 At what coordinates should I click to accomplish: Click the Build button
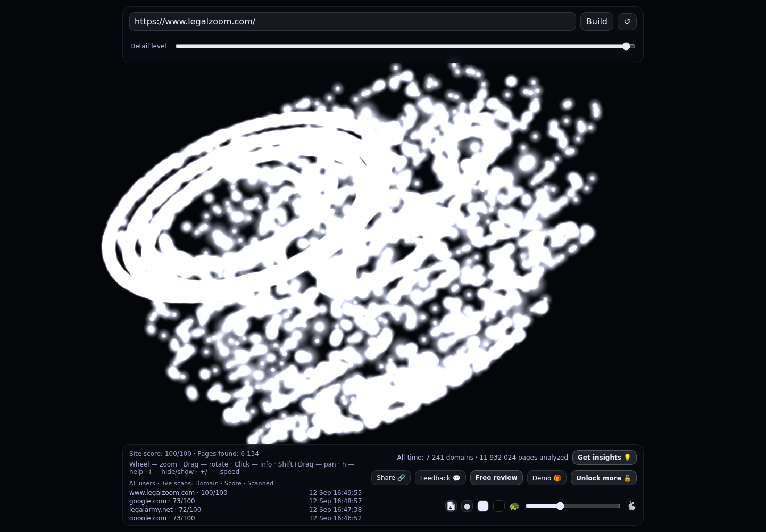click(596, 22)
